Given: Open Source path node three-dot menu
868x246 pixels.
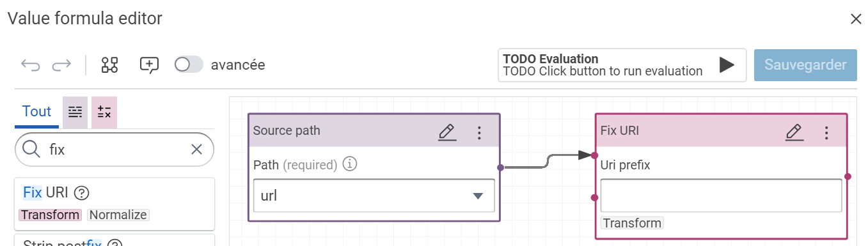Looking at the screenshot, I should [479, 132].
